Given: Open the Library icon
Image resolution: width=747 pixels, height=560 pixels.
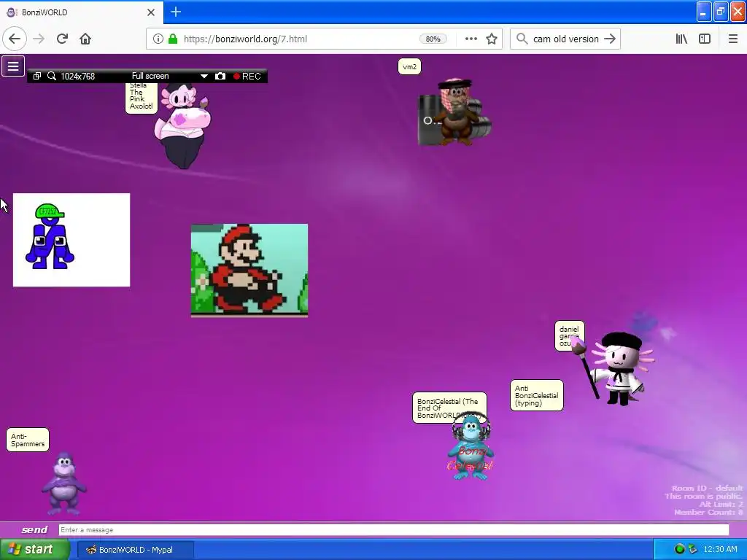Looking at the screenshot, I should click(681, 39).
